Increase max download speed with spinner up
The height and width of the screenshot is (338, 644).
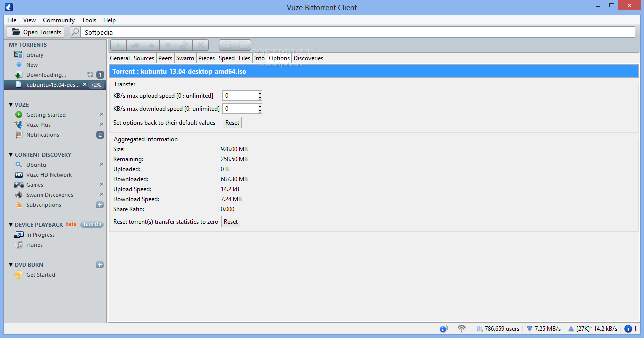tap(260, 106)
